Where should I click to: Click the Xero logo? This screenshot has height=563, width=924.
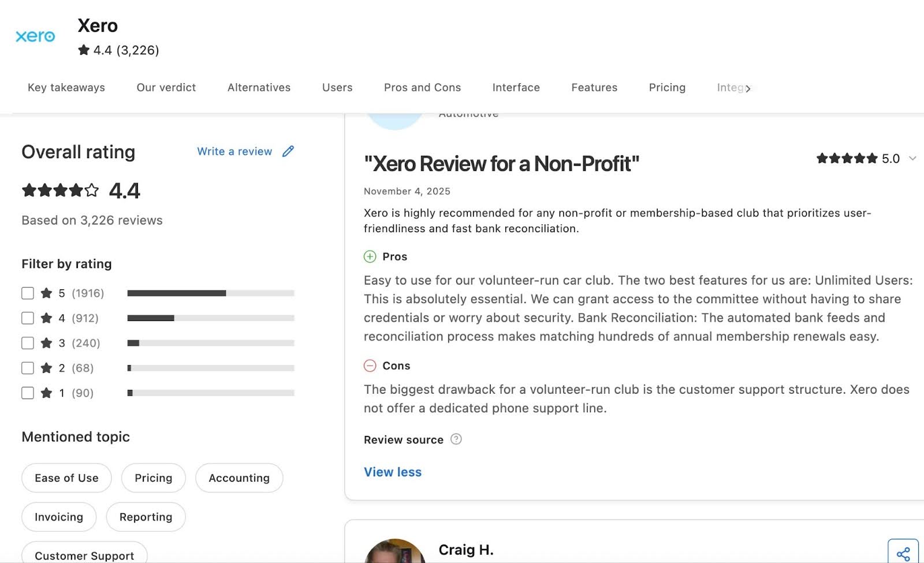pyautogui.click(x=35, y=36)
